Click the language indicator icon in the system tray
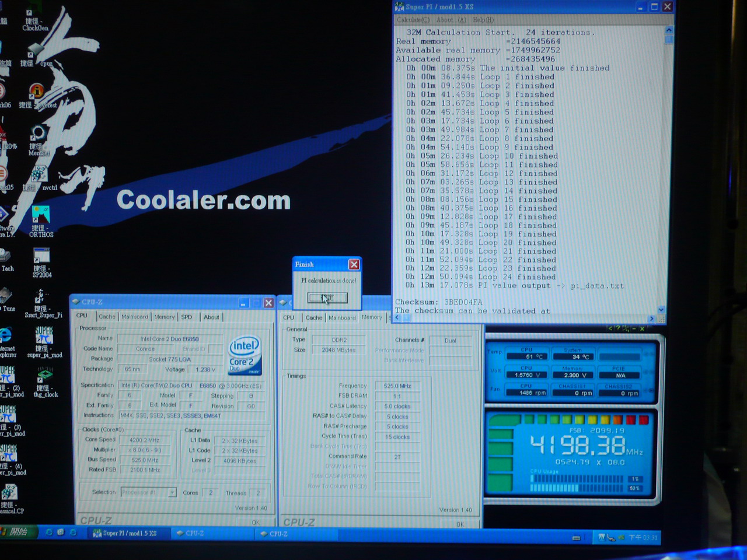Screen dimensions: 747x560 pyautogui.click(x=602, y=537)
